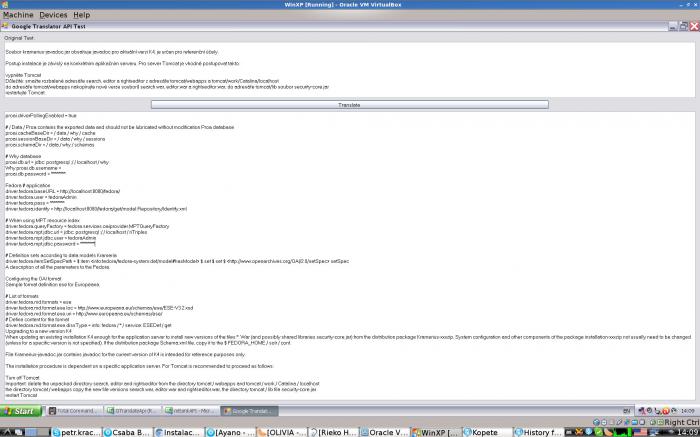Click the host panel clock 14:09
This screenshot has width=700, height=437.
click(687, 432)
